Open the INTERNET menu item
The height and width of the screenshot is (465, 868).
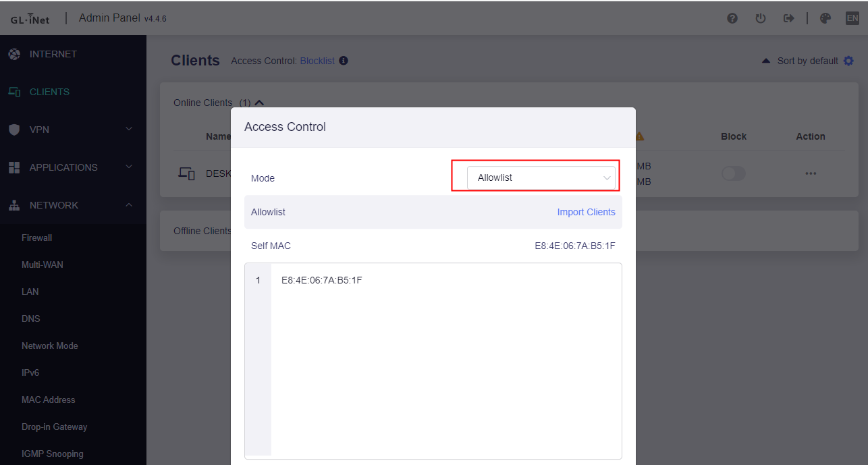click(x=53, y=54)
